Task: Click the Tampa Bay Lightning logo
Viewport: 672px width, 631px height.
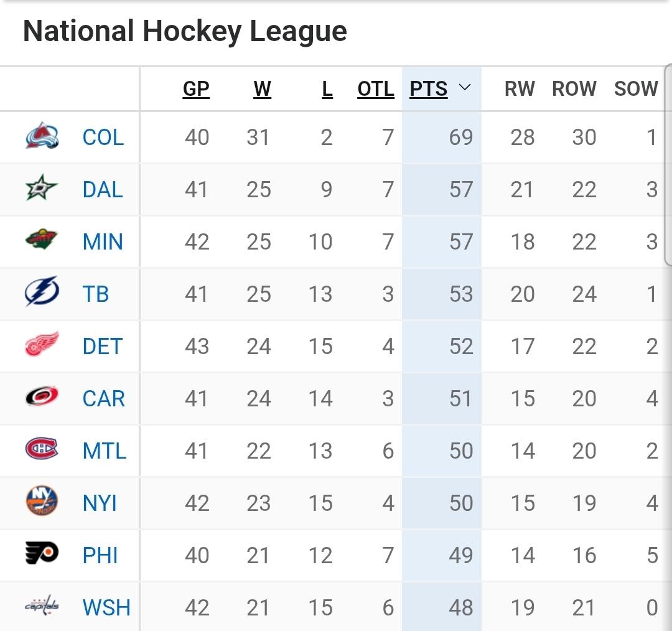Action: pos(42,293)
